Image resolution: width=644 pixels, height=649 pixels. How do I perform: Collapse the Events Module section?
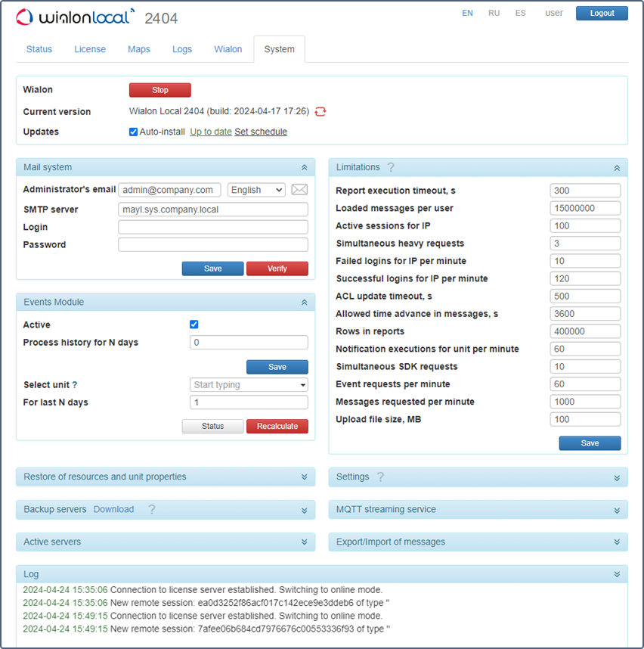[305, 303]
